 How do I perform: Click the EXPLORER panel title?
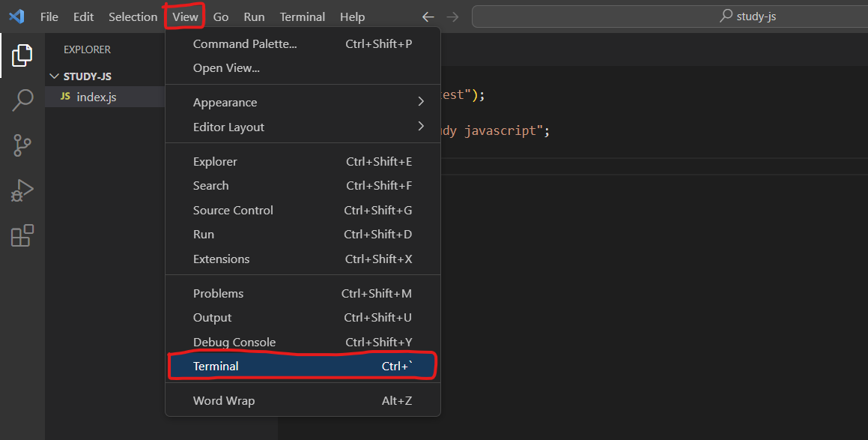87,50
